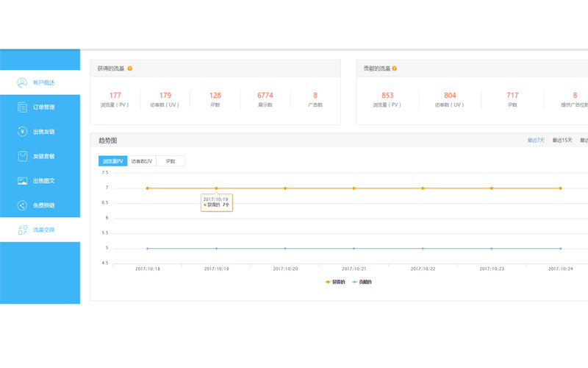This screenshot has width=588, height=368.
Task: Click the 出售图文 picture icon
Action: click(x=22, y=181)
